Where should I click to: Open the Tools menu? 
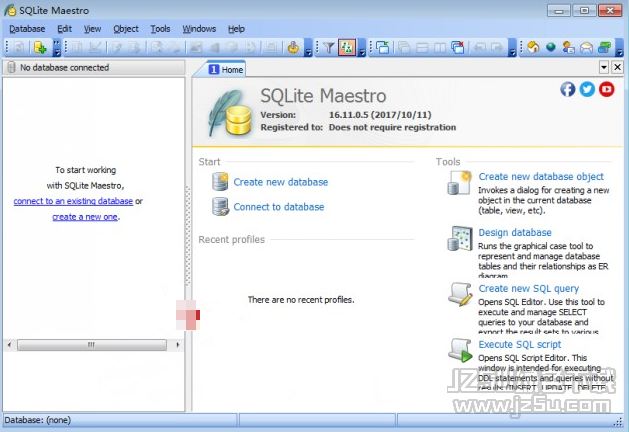coord(160,29)
